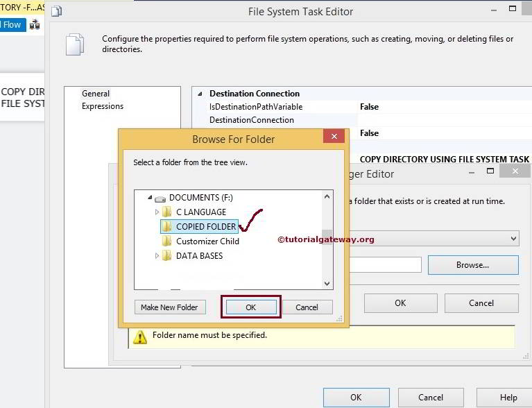The height and width of the screenshot is (408, 532).
Task: Collapse the DOCUMENTS (F:) drive node
Action: [150, 198]
